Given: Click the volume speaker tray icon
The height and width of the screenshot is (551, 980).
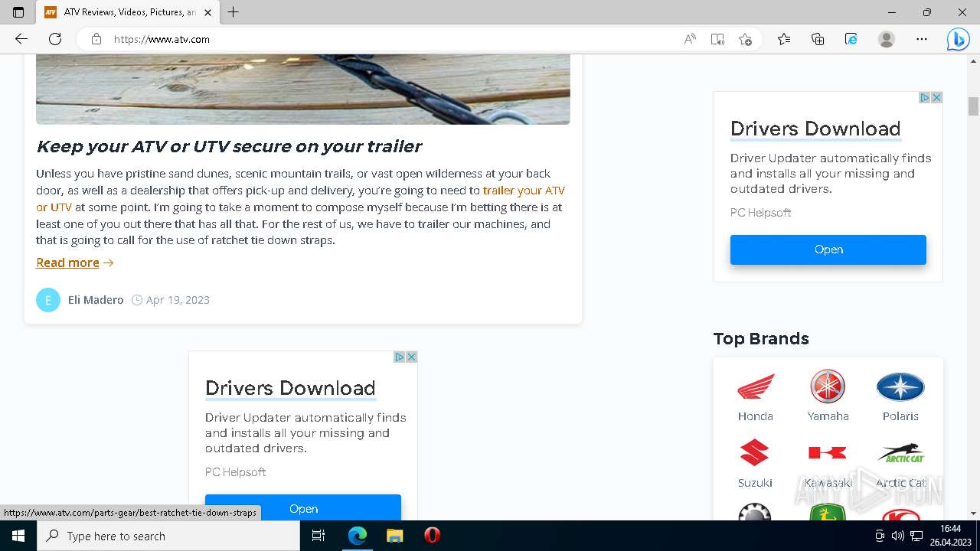Looking at the screenshot, I should pos(898,536).
